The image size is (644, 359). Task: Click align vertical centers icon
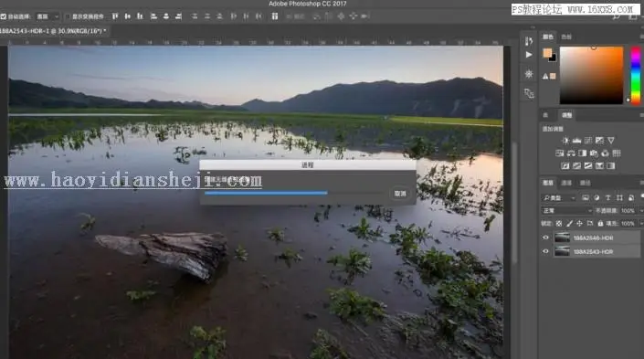pos(128,16)
